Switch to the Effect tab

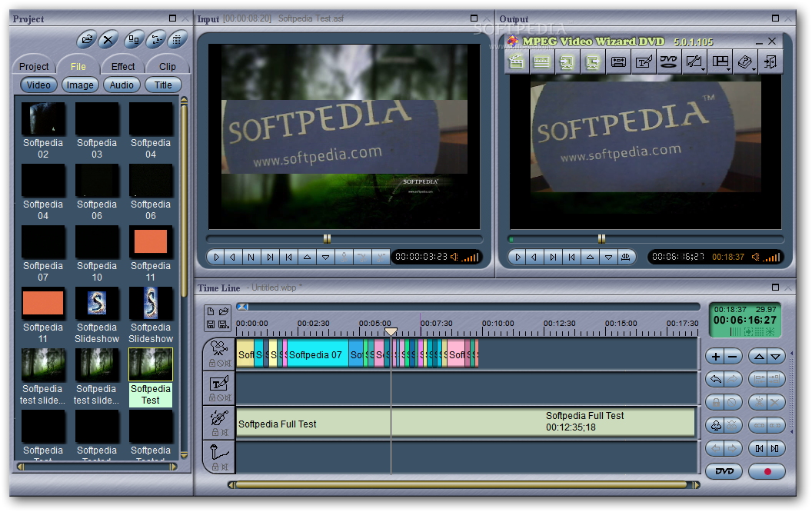click(x=123, y=66)
